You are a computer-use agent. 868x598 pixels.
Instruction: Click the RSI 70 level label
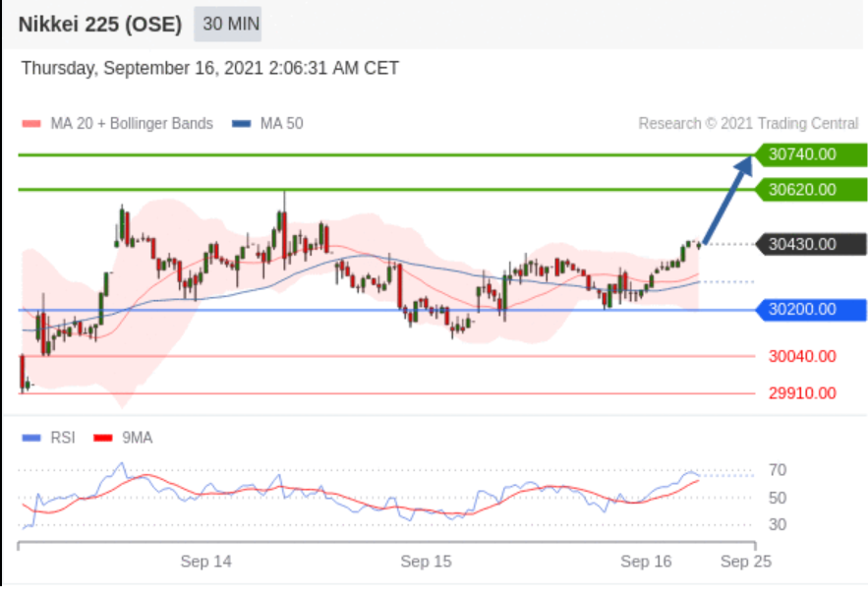778,470
